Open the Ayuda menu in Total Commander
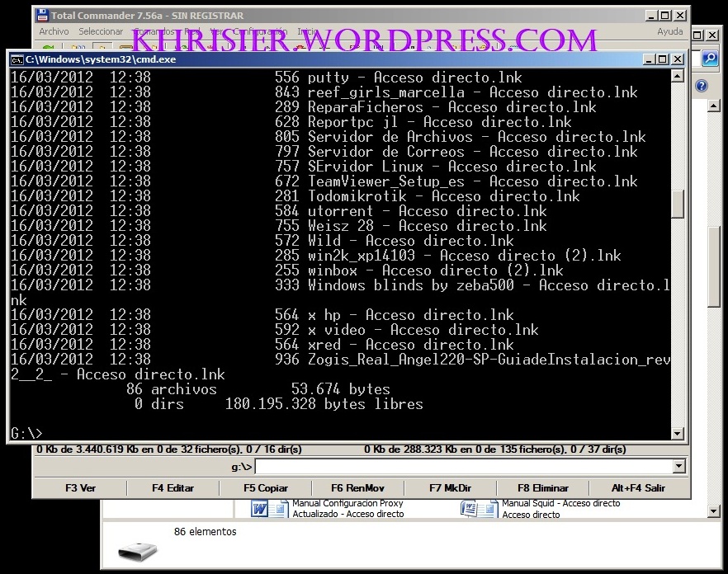The height and width of the screenshot is (574, 728). point(670,31)
